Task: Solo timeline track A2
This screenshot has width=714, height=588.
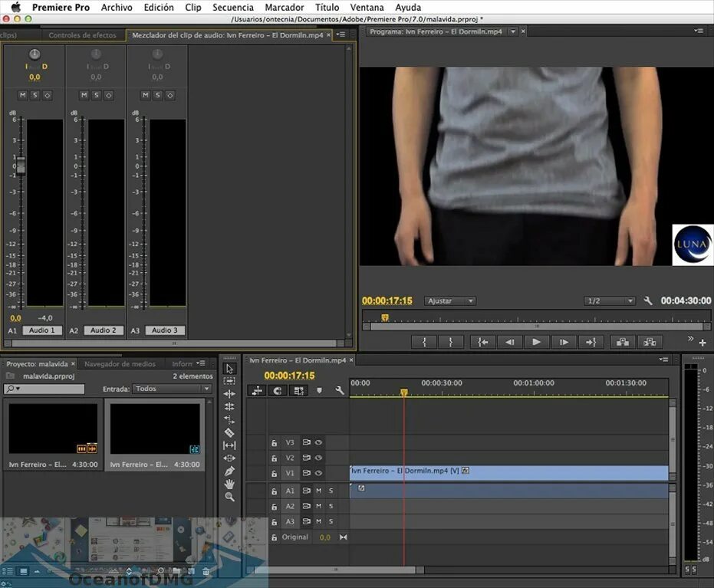Action: point(331,506)
